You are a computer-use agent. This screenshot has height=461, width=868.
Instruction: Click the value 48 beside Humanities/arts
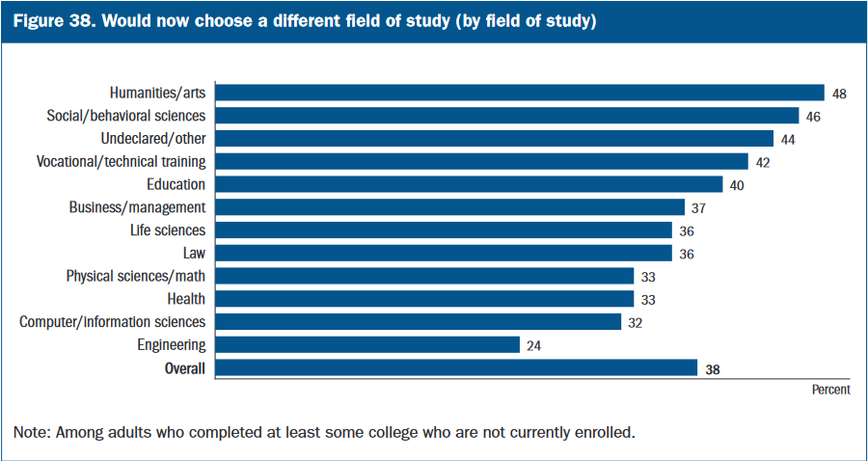click(839, 94)
